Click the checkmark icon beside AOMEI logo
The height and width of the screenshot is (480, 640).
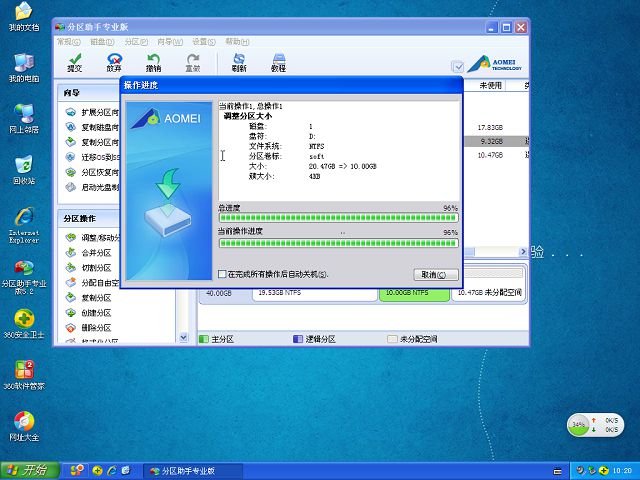point(457,66)
